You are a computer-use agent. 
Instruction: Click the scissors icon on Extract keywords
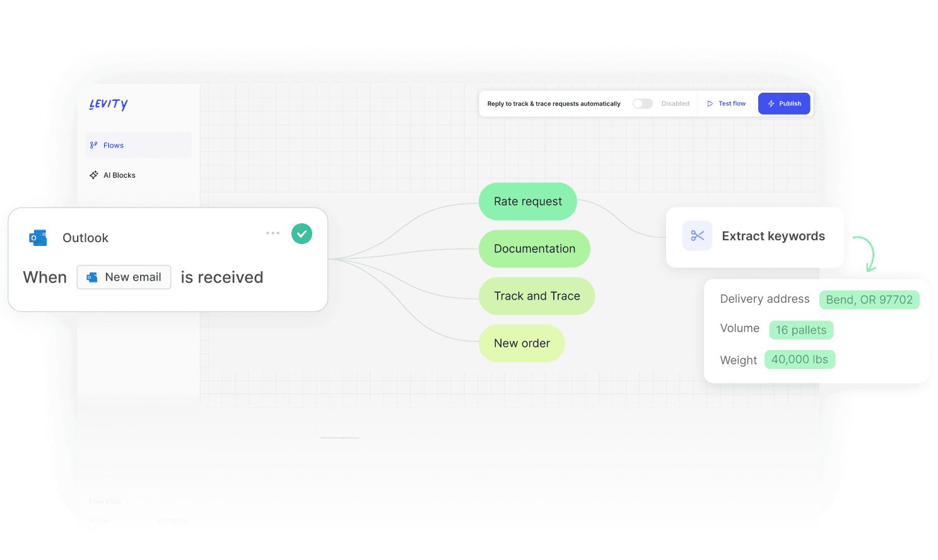[x=697, y=235]
